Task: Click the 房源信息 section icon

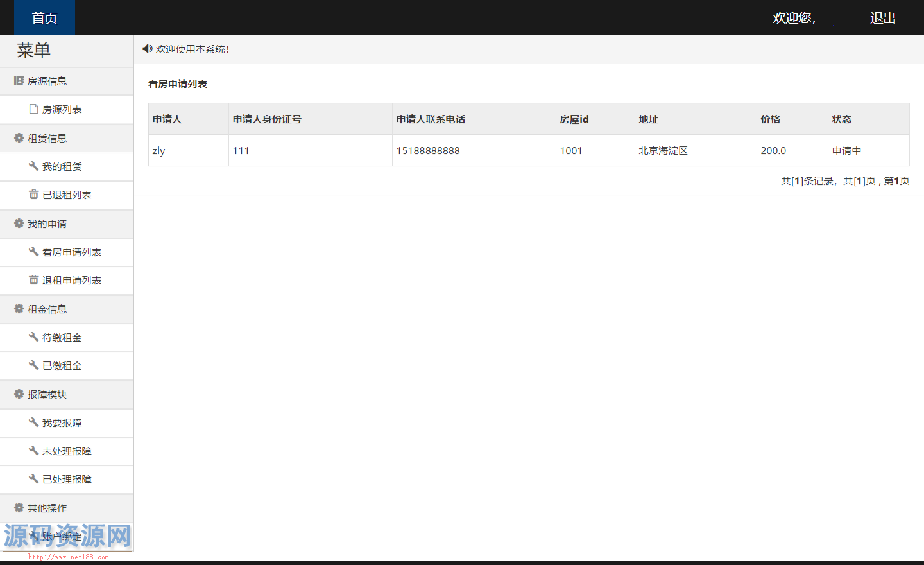Action: coord(19,81)
